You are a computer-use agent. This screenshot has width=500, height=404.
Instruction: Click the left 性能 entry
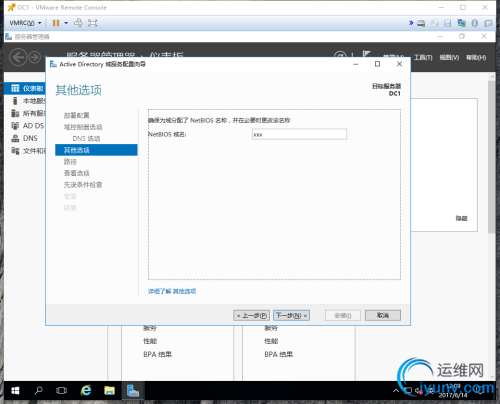pyautogui.click(x=150, y=341)
